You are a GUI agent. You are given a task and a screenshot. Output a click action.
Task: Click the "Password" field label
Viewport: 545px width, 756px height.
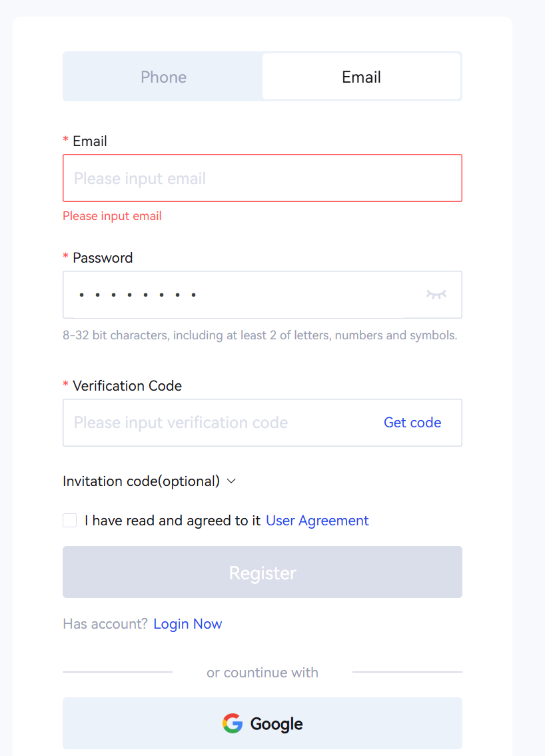[103, 258]
